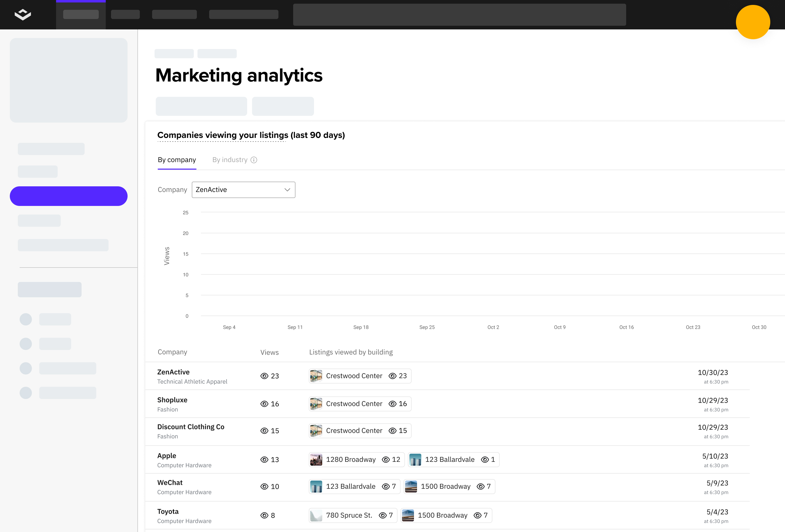
Task: Click the Company column header
Action: click(x=172, y=352)
